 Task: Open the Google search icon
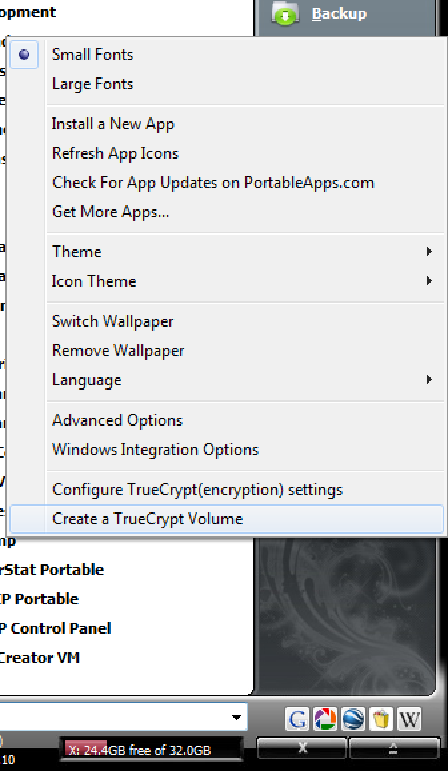click(x=297, y=720)
